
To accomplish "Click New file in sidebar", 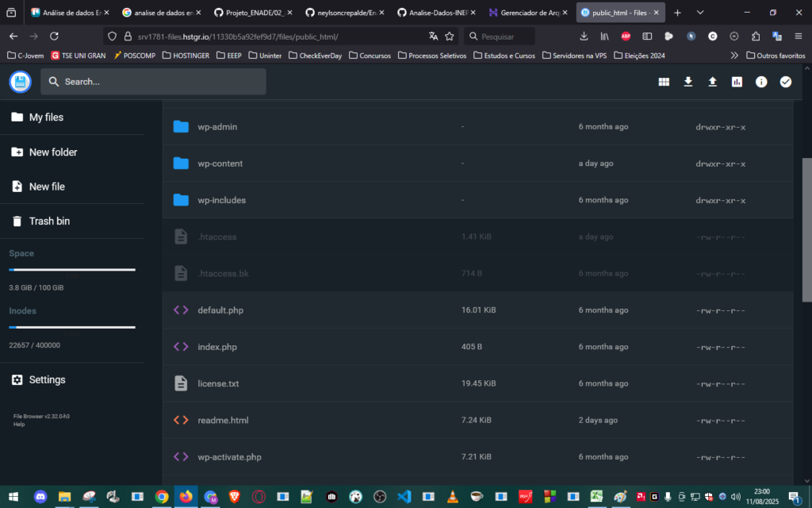I will click(x=47, y=187).
